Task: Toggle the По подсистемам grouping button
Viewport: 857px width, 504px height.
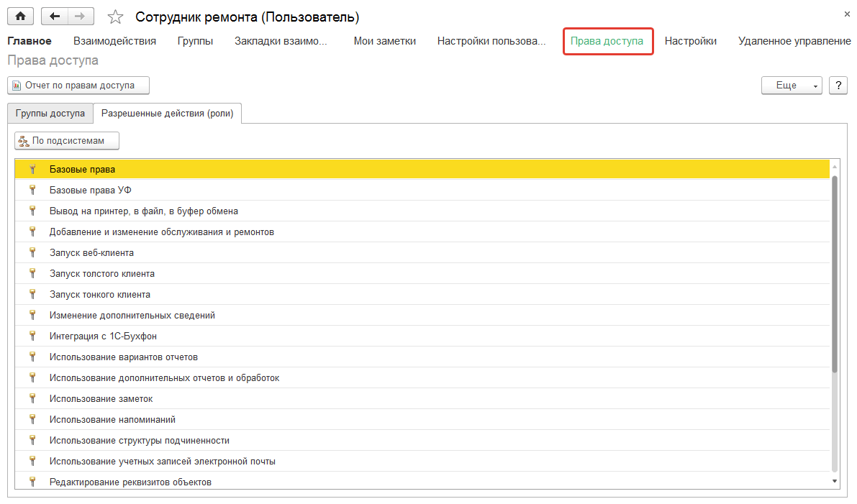Action: click(67, 140)
